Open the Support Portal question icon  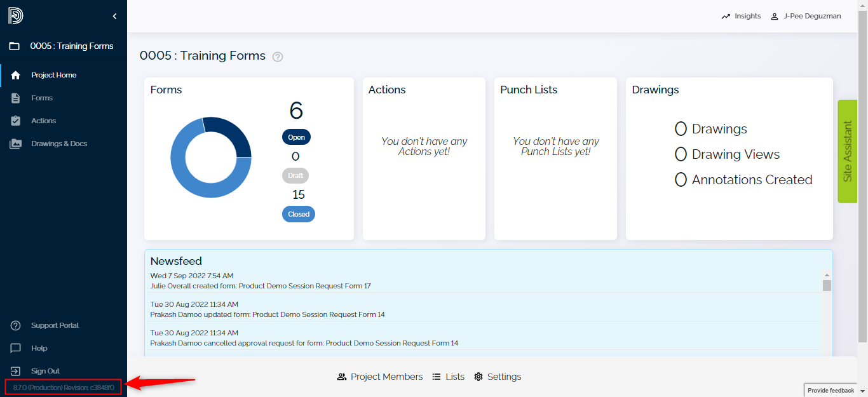[x=16, y=325]
